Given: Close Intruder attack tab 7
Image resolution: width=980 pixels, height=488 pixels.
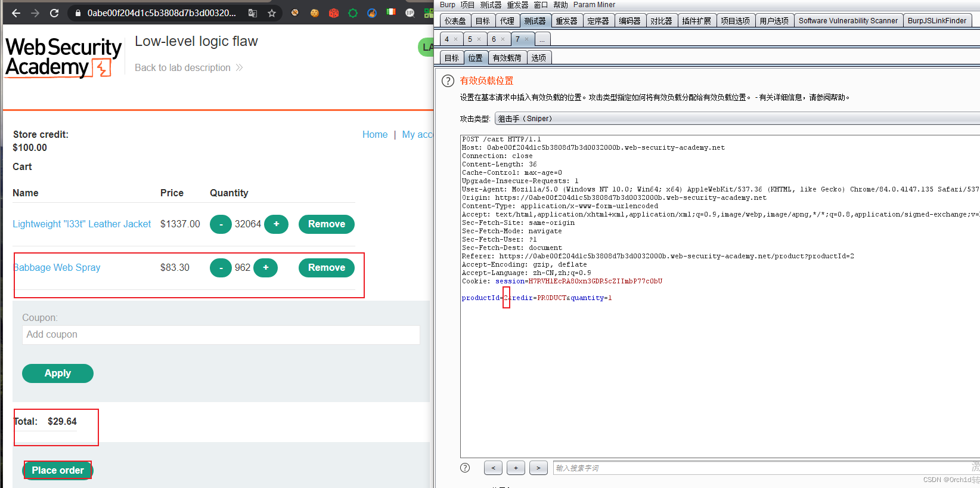Looking at the screenshot, I should click(x=526, y=39).
